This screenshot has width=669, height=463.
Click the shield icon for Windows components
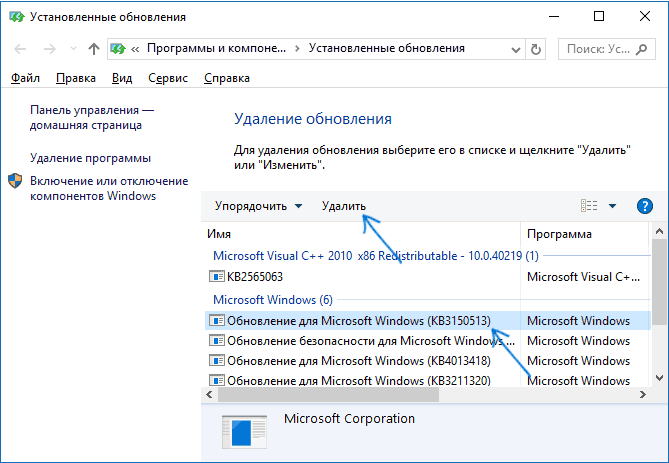(x=15, y=181)
